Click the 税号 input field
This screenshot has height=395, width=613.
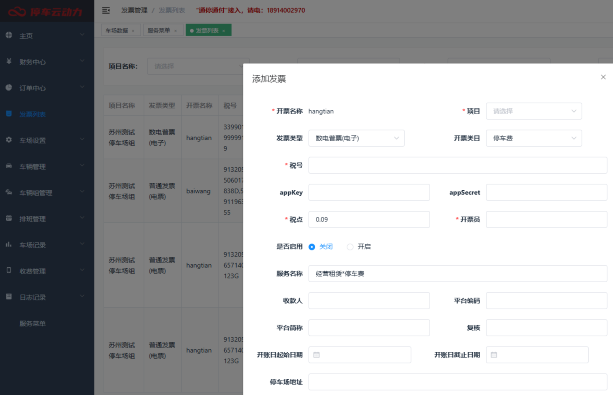coord(458,165)
